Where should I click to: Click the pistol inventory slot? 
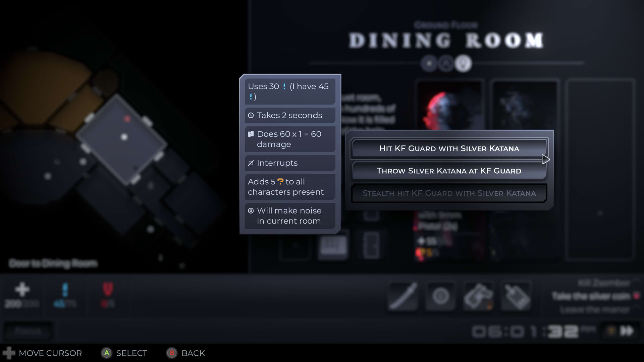(x=478, y=296)
